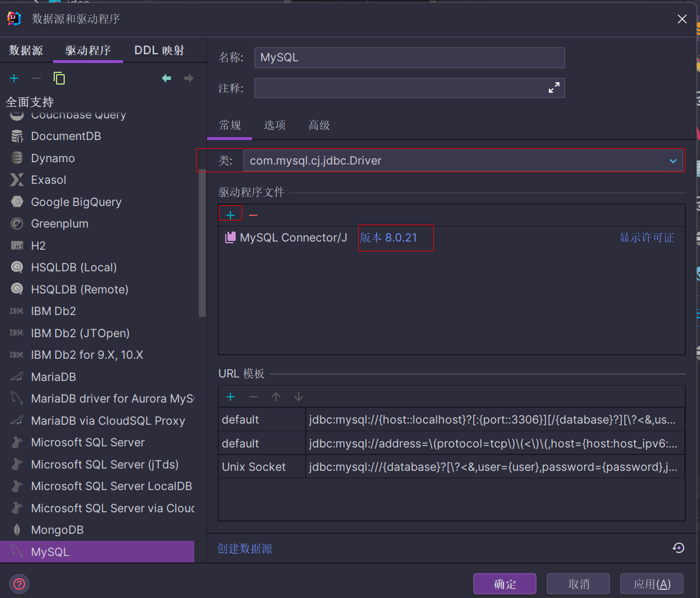700x598 pixels.
Task: Switch to the 驱动程序 tab
Action: click(88, 50)
